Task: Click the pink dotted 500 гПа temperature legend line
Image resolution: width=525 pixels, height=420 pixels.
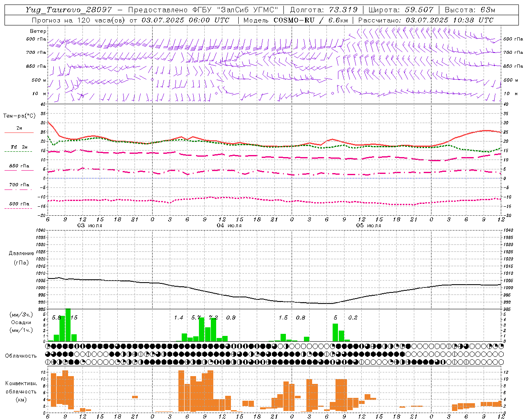Action: (18, 208)
